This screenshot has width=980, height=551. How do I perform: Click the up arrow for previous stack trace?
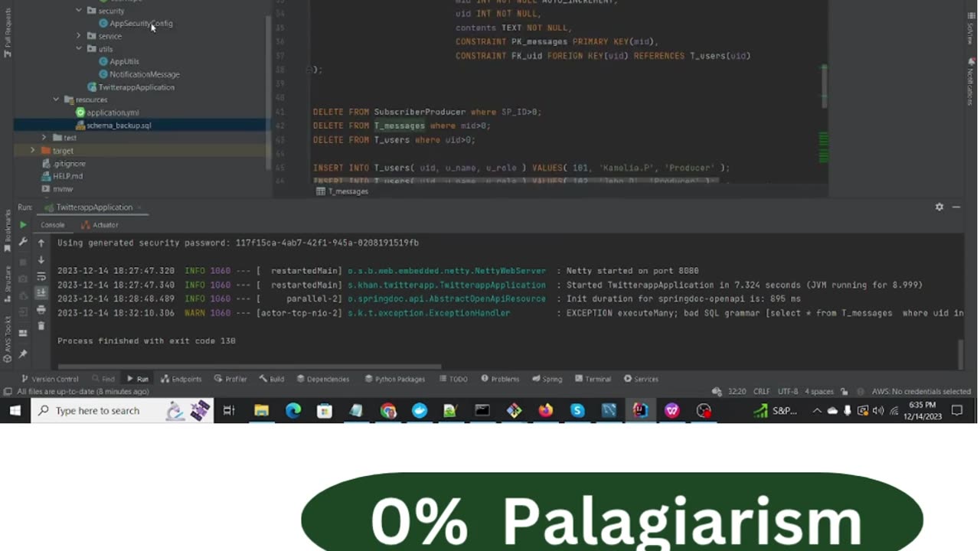coord(41,243)
